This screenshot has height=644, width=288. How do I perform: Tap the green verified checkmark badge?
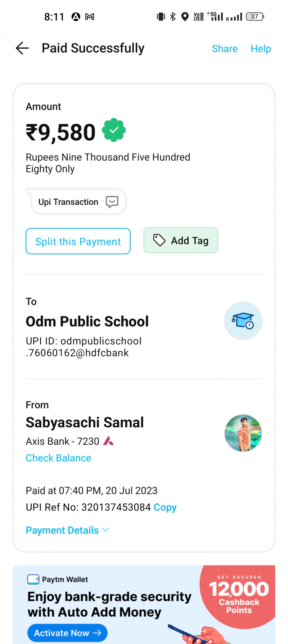[x=114, y=130]
